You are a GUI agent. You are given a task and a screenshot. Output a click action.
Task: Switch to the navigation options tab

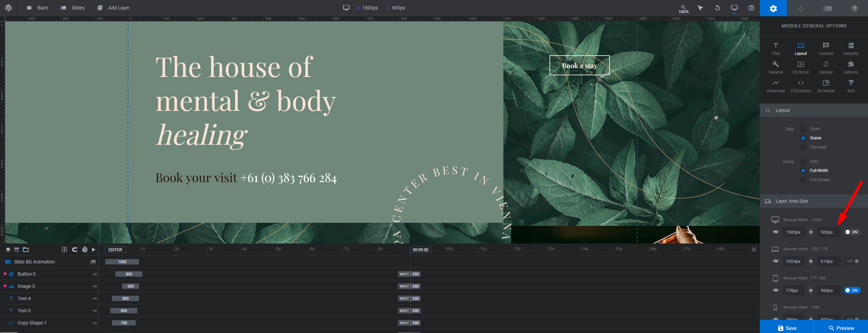(x=801, y=8)
